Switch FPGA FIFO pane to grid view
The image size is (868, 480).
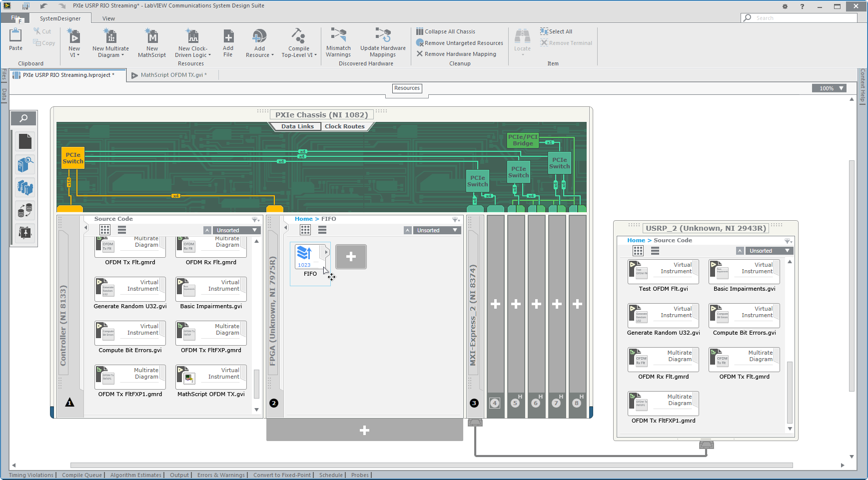[305, 230]
